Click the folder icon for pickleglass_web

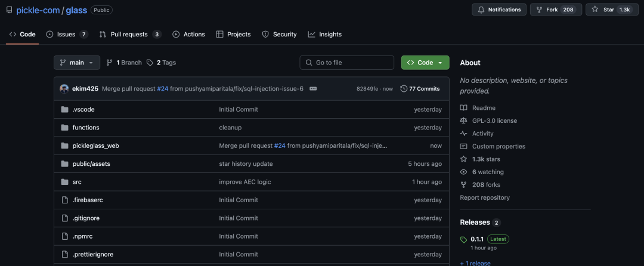coord(64,146)
